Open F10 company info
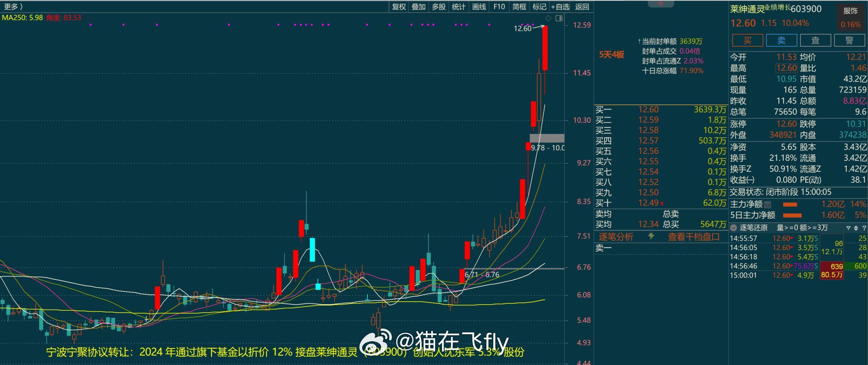Screen dimensions: 868x365 coord(499,7)
